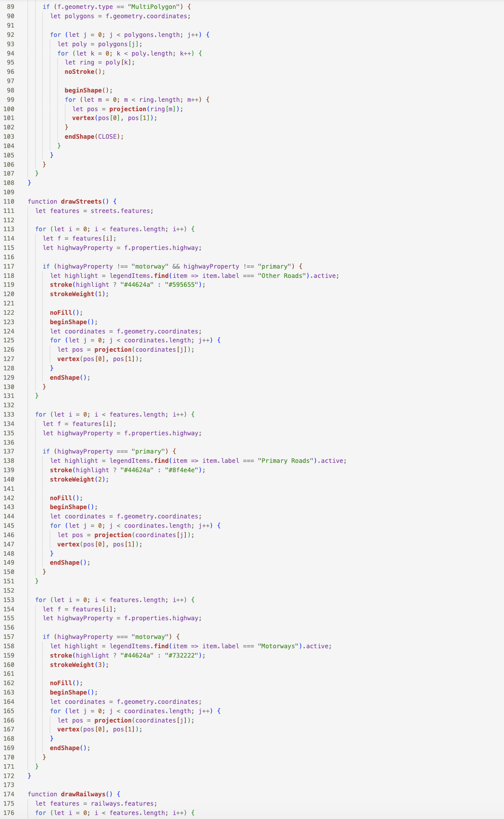Click the noFill() call on line 122
Viewport: 504px width, 819px height.
pyautogui.click(x=67, y=313)
